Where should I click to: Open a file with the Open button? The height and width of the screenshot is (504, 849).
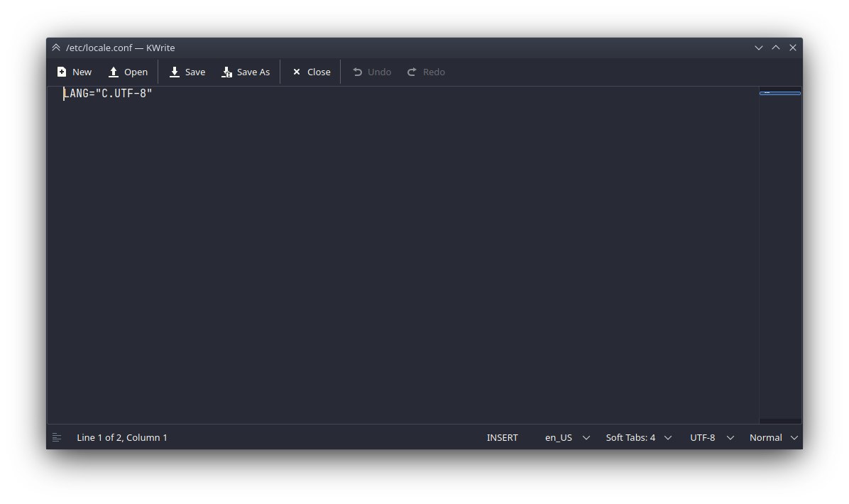pos(128,72)
